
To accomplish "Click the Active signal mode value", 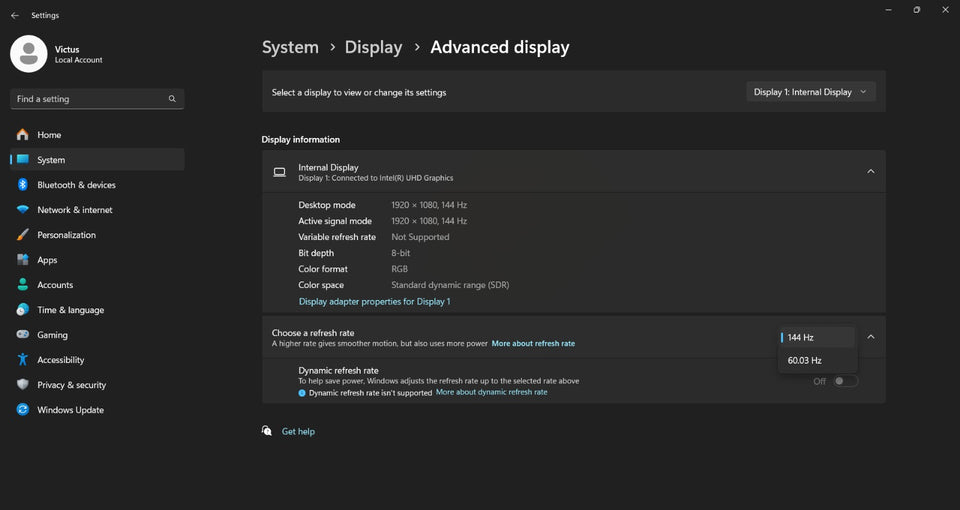I will [429, 221].
